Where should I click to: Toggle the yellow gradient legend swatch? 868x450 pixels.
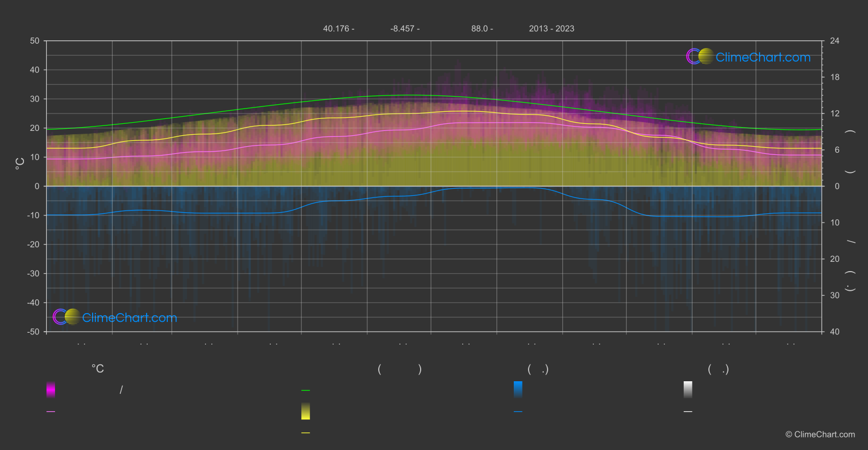click(306, 411)
